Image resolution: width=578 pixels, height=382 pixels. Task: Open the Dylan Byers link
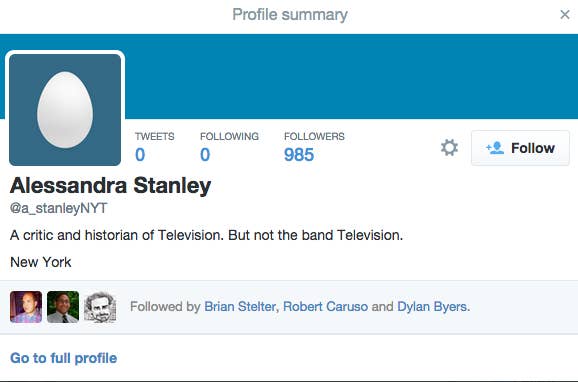[x=432, y=306]
